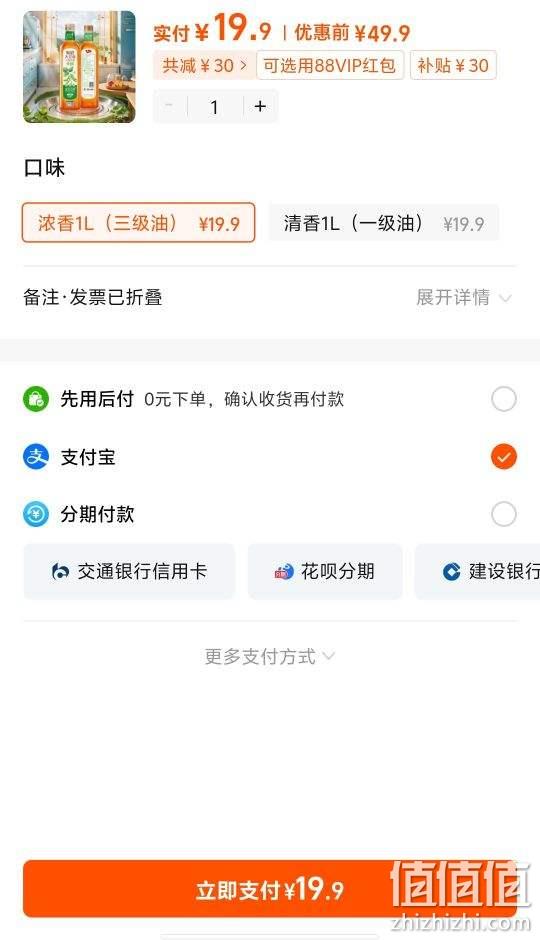Select the 分期付款 radio button
Image resolution: width=540 pixels, height=940 pixels.
point(503,514)
